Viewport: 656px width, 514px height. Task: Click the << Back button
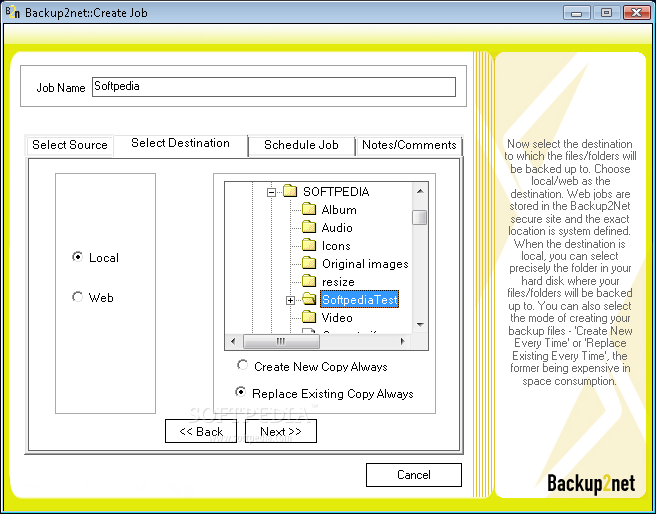pos(201,431)
